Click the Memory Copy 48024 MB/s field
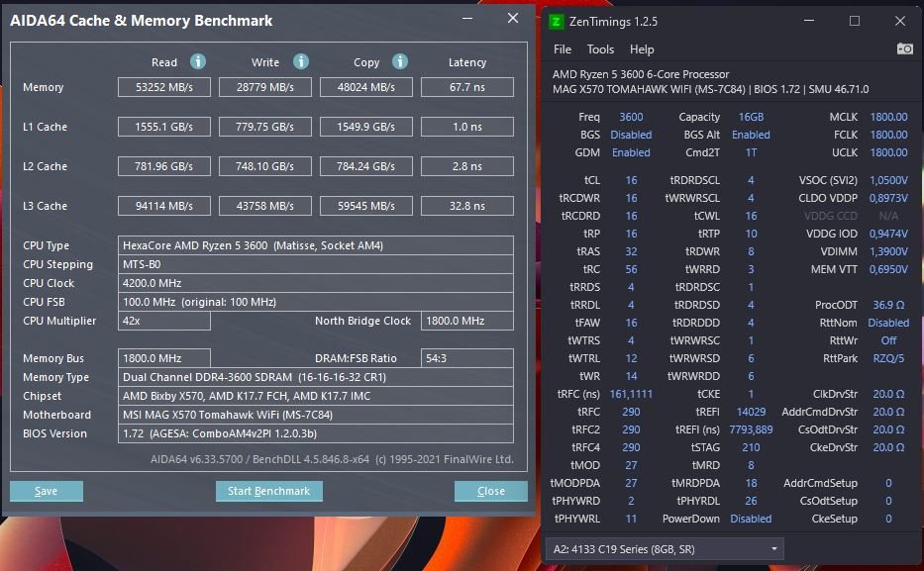924x571 pixels. point(366,87)
